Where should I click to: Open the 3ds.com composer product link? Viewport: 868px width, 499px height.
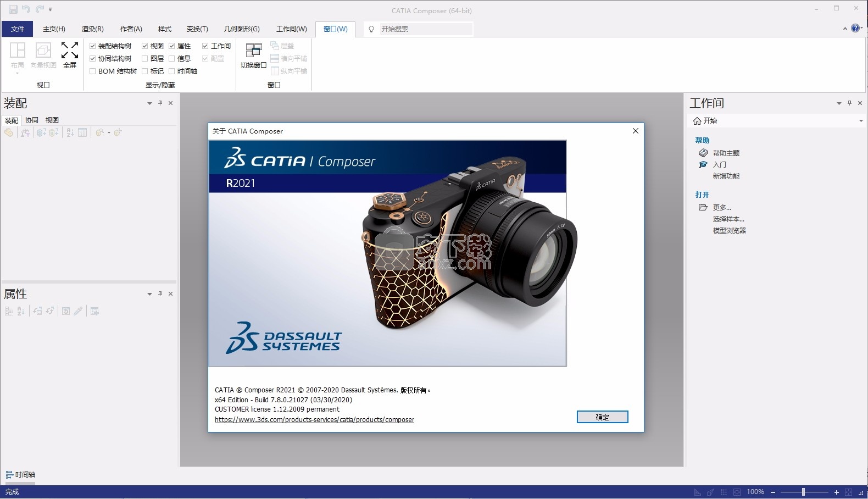tap(314, 420)
